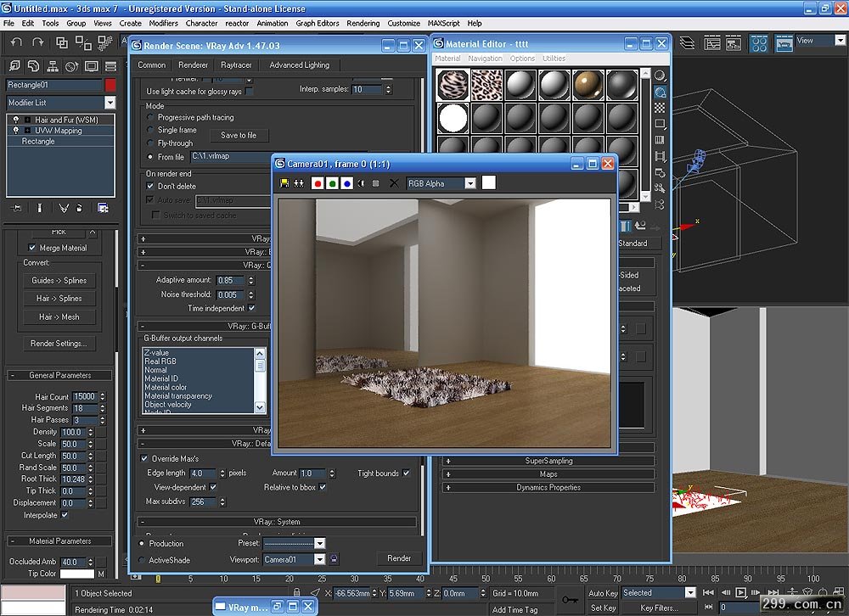Remove modifier from the stack

79,208
